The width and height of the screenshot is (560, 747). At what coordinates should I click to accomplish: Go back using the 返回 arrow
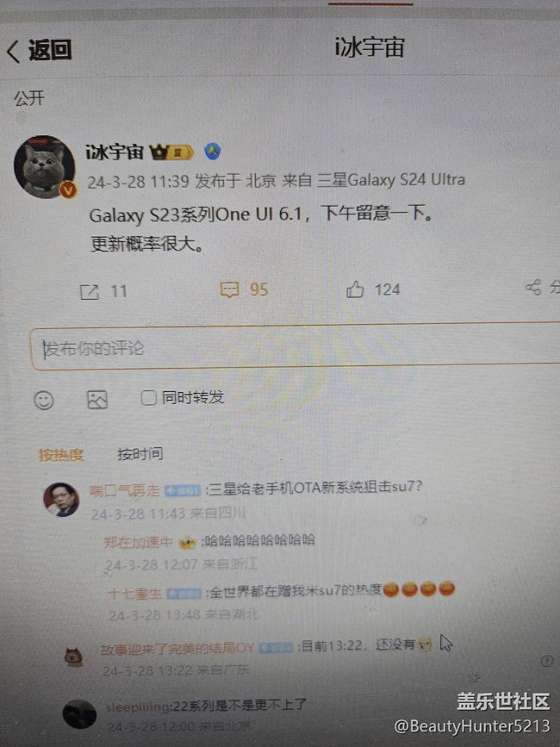[15, 51]
